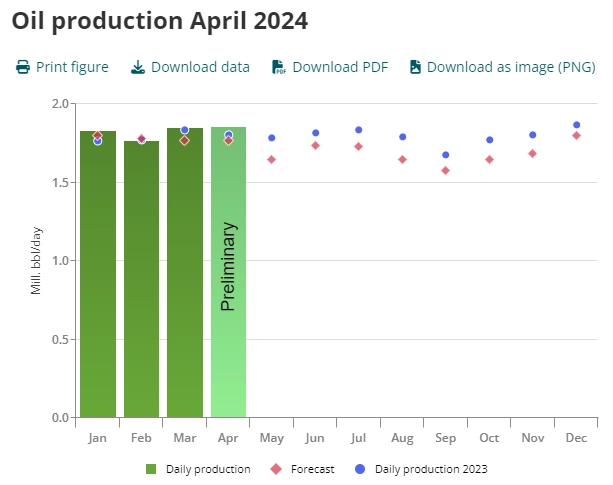Click the green Daily production legend swatch
The height and width of the screenshot is (485, 613).
pyautogui.click(x=151, y=468)
